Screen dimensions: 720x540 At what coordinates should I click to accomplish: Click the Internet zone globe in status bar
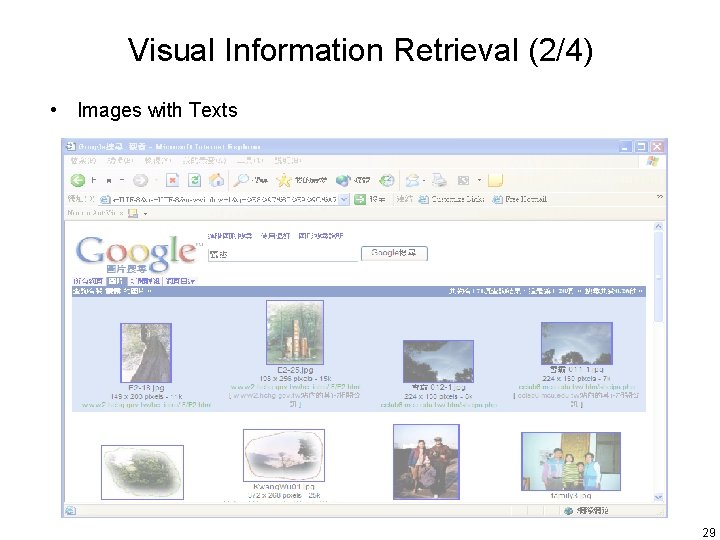[568, 511]
